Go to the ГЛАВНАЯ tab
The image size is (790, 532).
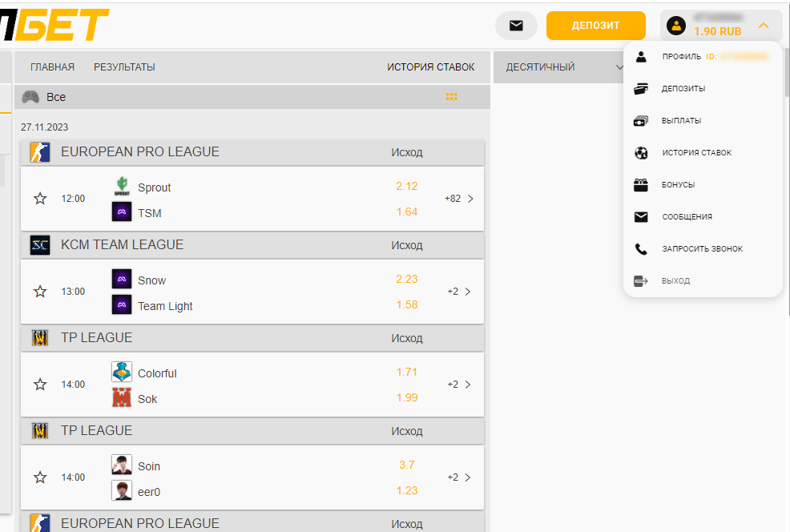[52, 67]
